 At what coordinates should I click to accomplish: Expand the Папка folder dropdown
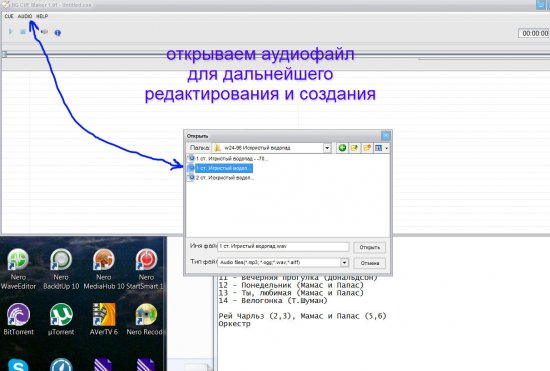point(327,148)
